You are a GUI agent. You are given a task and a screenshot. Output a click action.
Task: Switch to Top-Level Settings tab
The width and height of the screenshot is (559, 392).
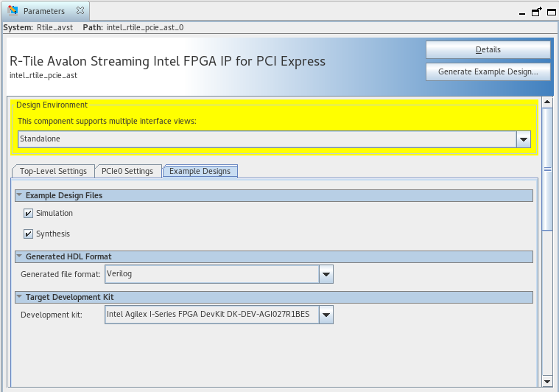click(53, 171)
